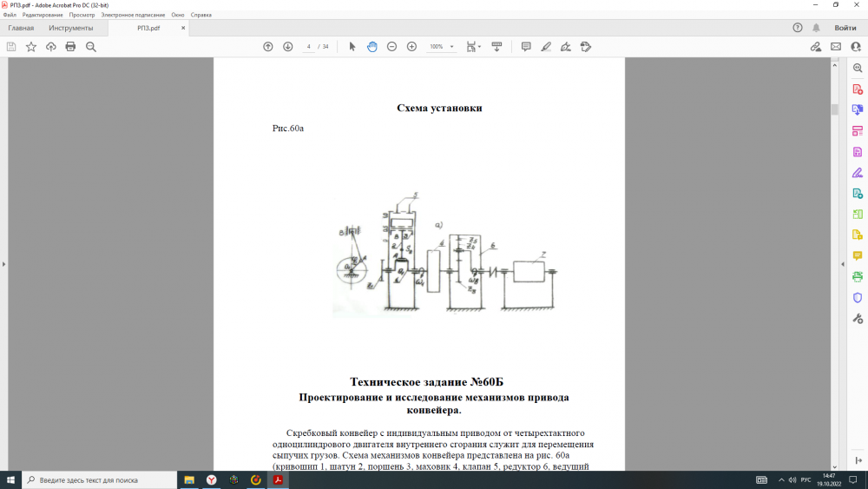The image size is (868, 489).
Task: Expand the left navigation pane arrow
Action: [x=3, y=264]
